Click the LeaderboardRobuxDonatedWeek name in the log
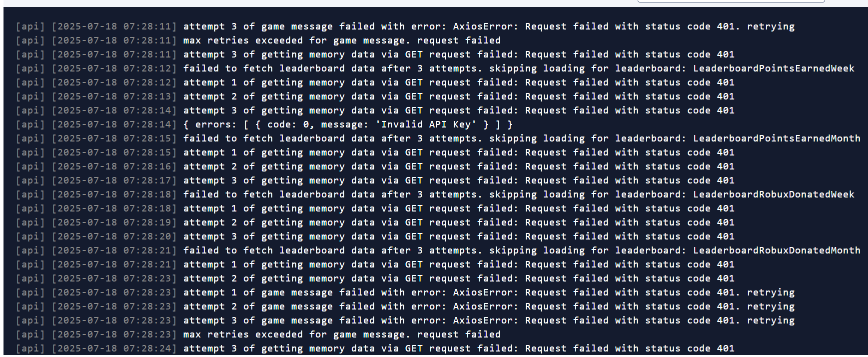868x357 pixels. click(774, 194)
